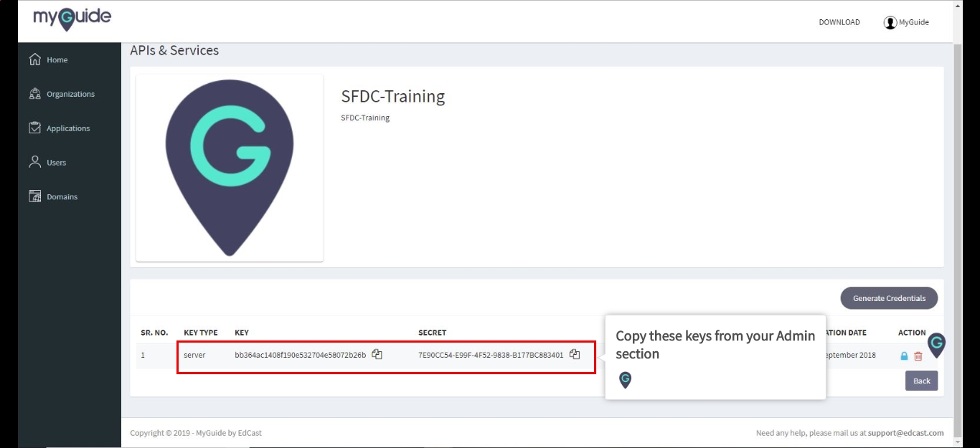Click the support@edcast.com email link

tap(905, 433)
